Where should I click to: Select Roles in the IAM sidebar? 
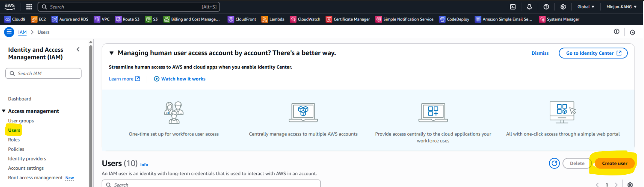[14, 140]
